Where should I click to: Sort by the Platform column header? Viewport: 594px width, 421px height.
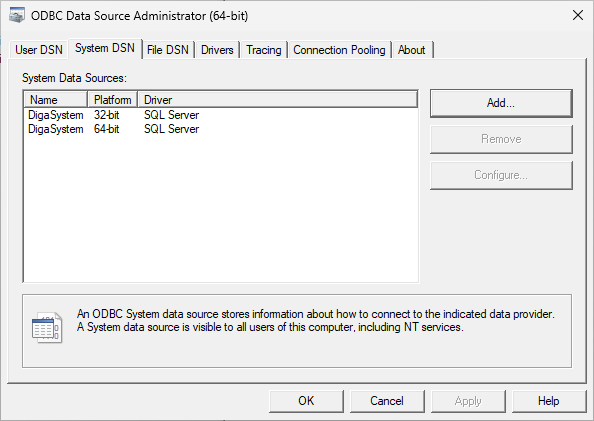[113, 100]
